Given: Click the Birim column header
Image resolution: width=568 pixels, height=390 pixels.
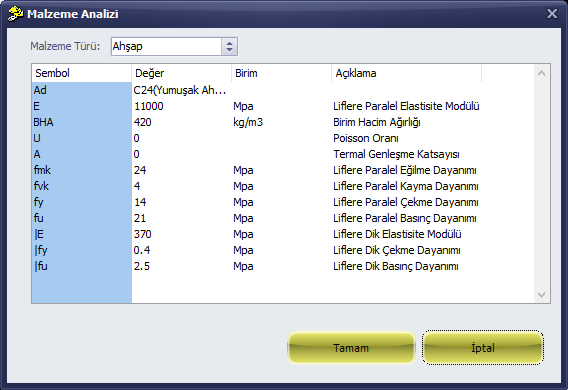Looking at the screenshot, I should pos(281,73).
